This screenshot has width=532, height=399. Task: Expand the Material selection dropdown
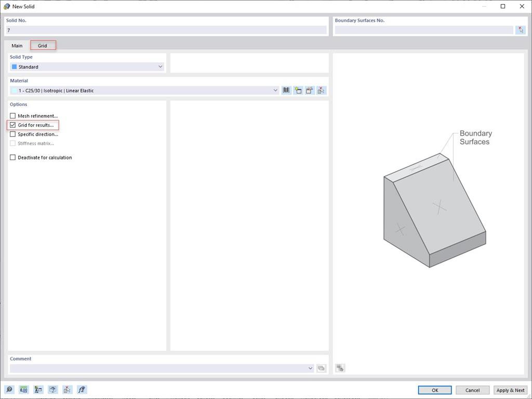coord(275,90)
